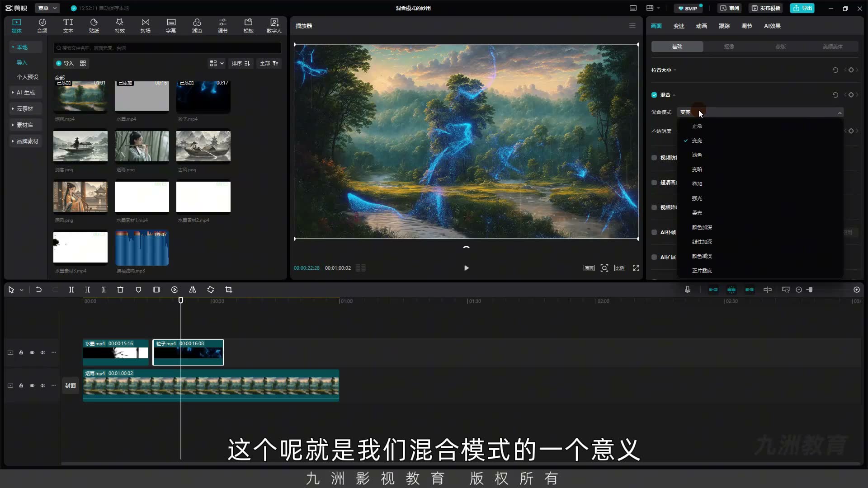Click the 发布模板 publish template button

(766, 8)
